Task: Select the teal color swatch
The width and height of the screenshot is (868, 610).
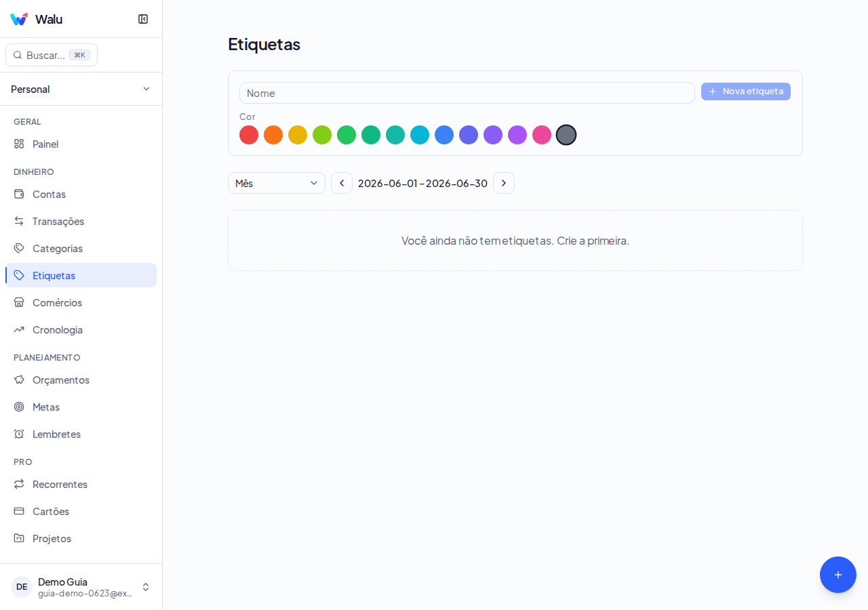Action: tap(395, 135)
